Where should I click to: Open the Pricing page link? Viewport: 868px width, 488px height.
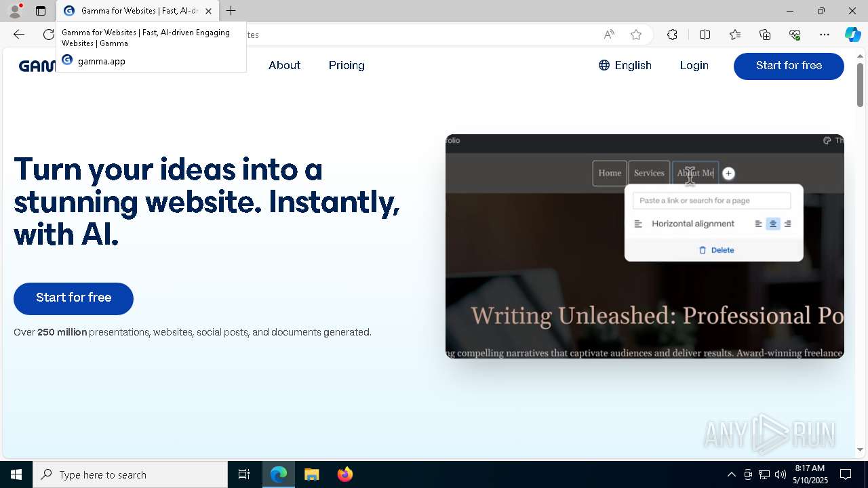point(347,66)
